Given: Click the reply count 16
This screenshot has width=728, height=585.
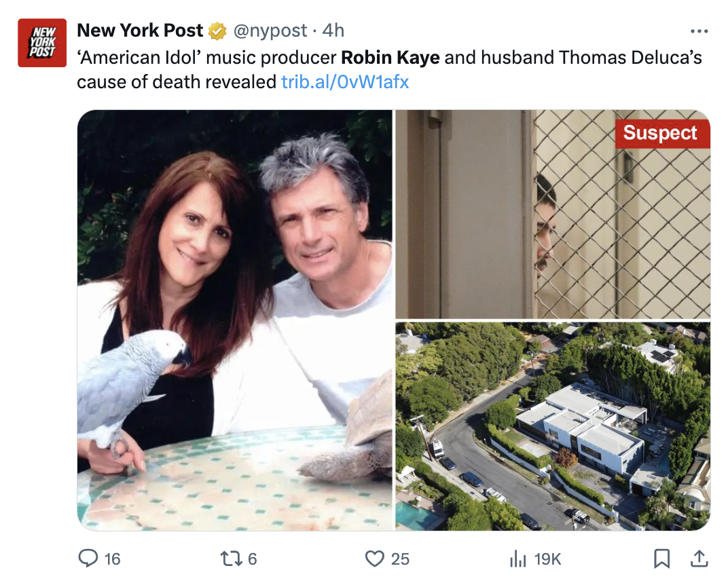Looking at the screenshot, I should tap(112, 559).
